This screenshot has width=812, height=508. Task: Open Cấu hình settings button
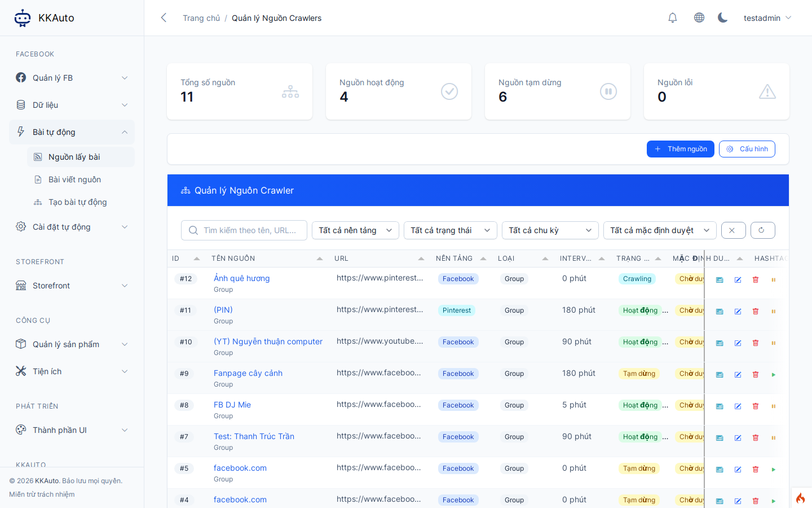point(747,149)
